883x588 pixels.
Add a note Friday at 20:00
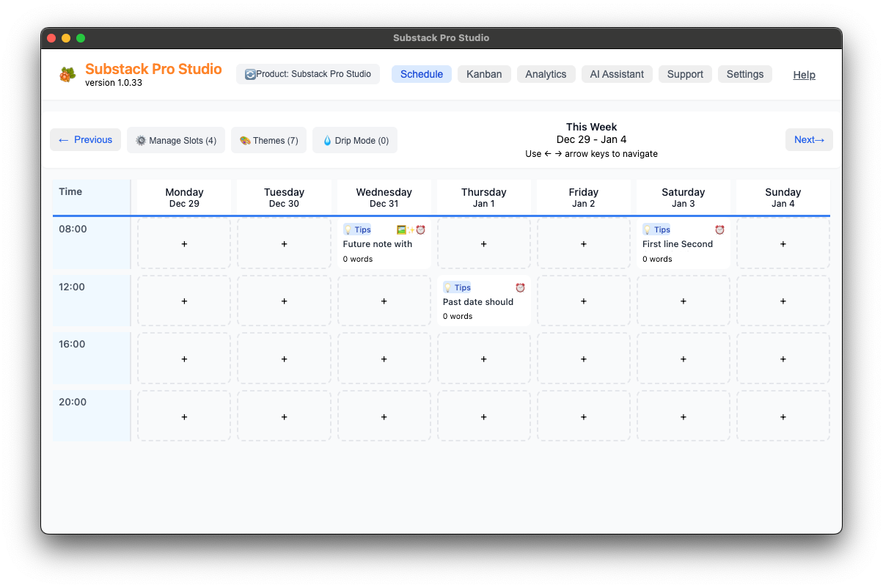[x=583, y=416]
